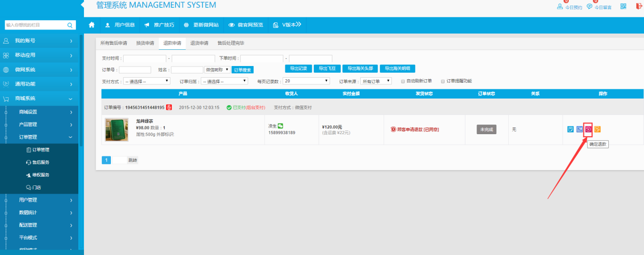Click the 导出海关头部 button
The width and height of the screenshot is (644, 255).
click(361, 68)
